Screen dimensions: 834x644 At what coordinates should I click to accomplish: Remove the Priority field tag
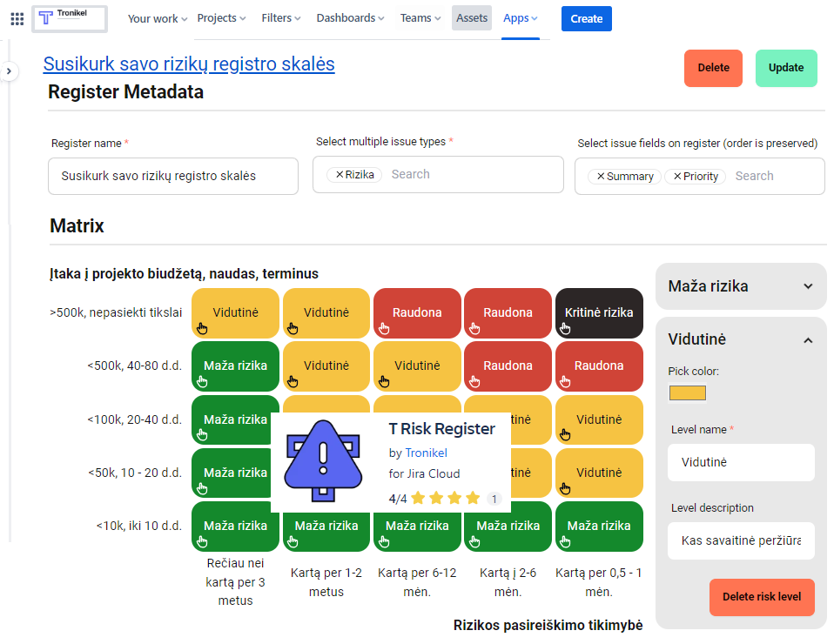677,176
